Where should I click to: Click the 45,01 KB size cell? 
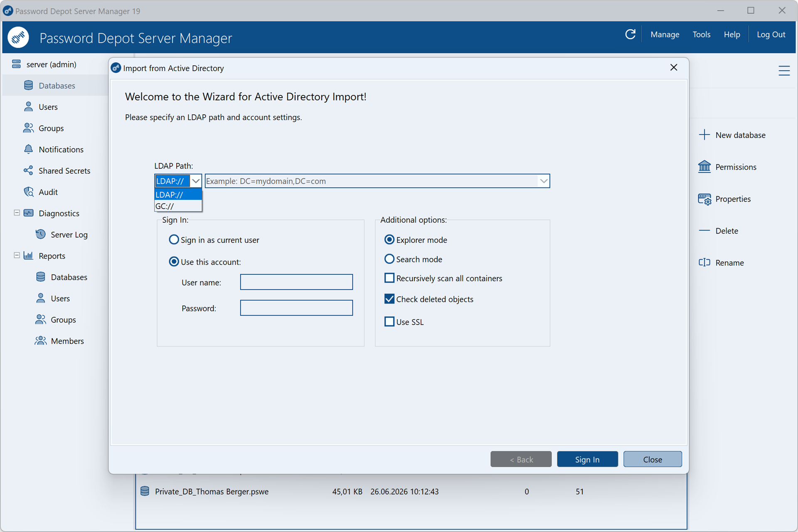pos(347,491)
